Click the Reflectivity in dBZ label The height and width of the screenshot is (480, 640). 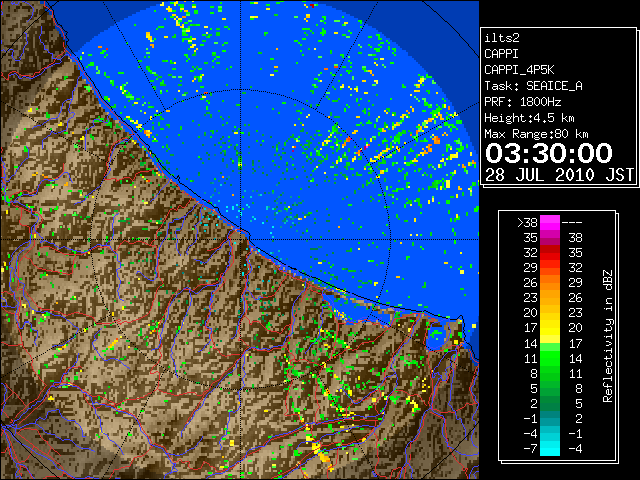tap(608, 336)
